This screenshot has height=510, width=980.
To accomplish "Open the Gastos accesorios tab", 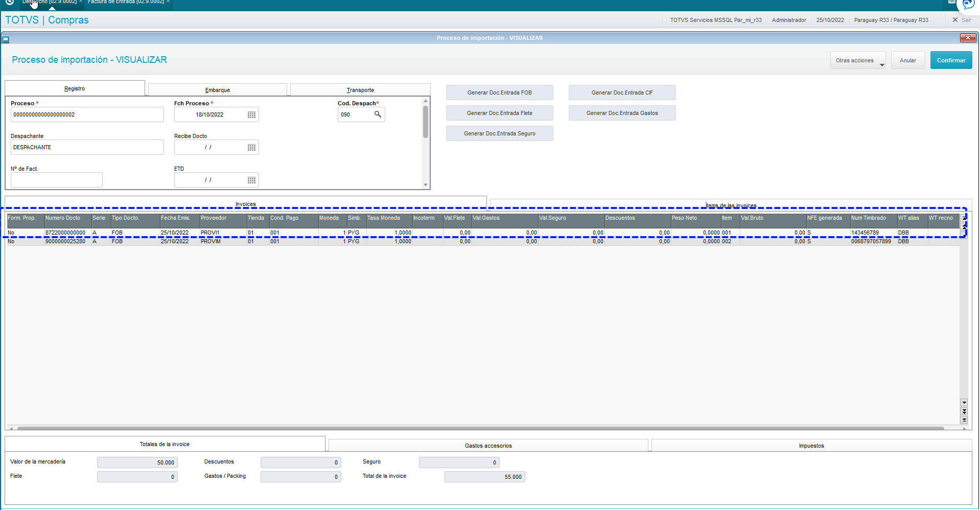I will [488, 446].
